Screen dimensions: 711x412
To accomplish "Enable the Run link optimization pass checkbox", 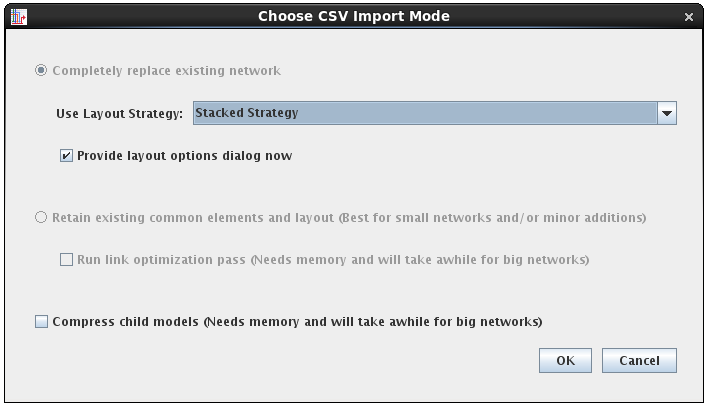I will point(67,260).
